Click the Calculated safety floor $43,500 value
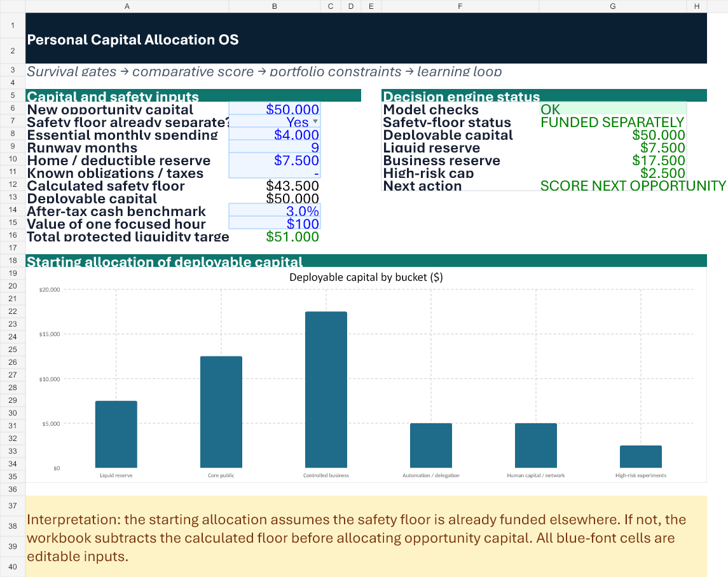The image size is (728, 577). pos(292,186)
